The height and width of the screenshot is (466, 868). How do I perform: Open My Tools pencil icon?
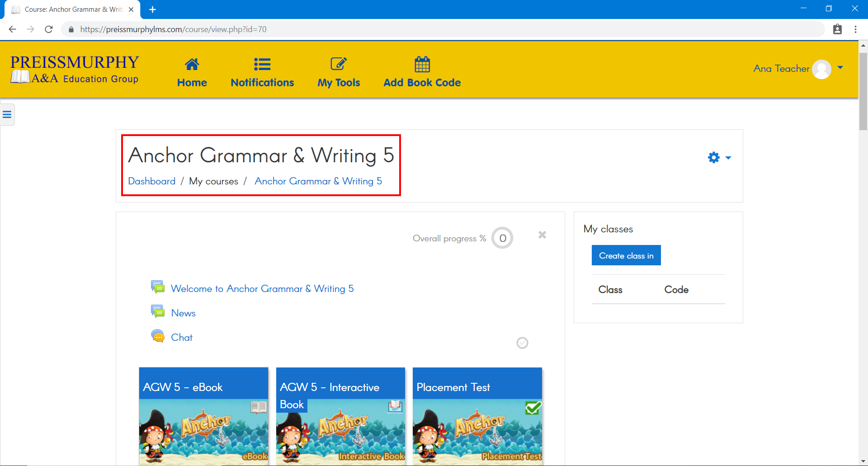pyautogui.click(x=339, y=65)
